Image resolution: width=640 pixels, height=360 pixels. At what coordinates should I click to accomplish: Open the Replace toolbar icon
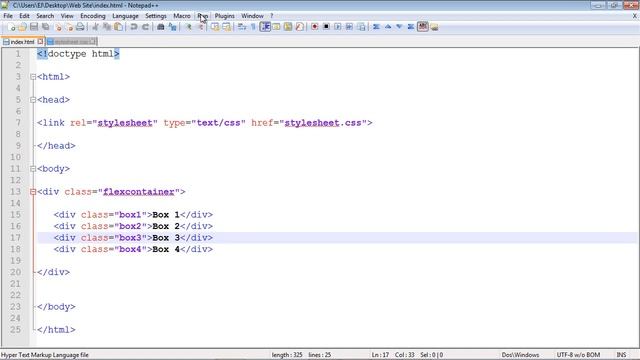click(x=173, y=27)
